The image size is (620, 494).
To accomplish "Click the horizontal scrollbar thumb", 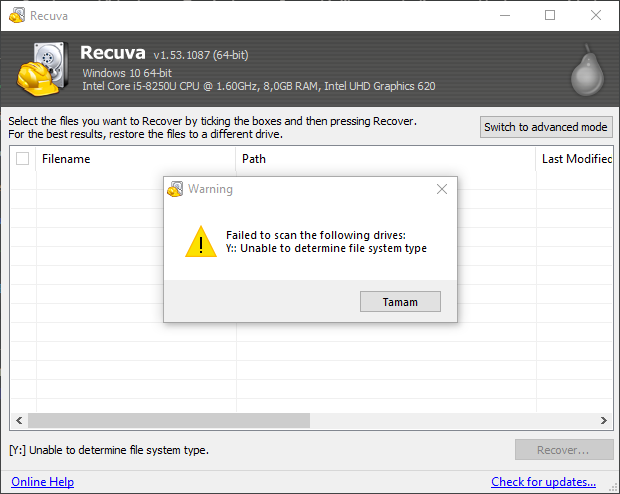I will click(300, 421).
